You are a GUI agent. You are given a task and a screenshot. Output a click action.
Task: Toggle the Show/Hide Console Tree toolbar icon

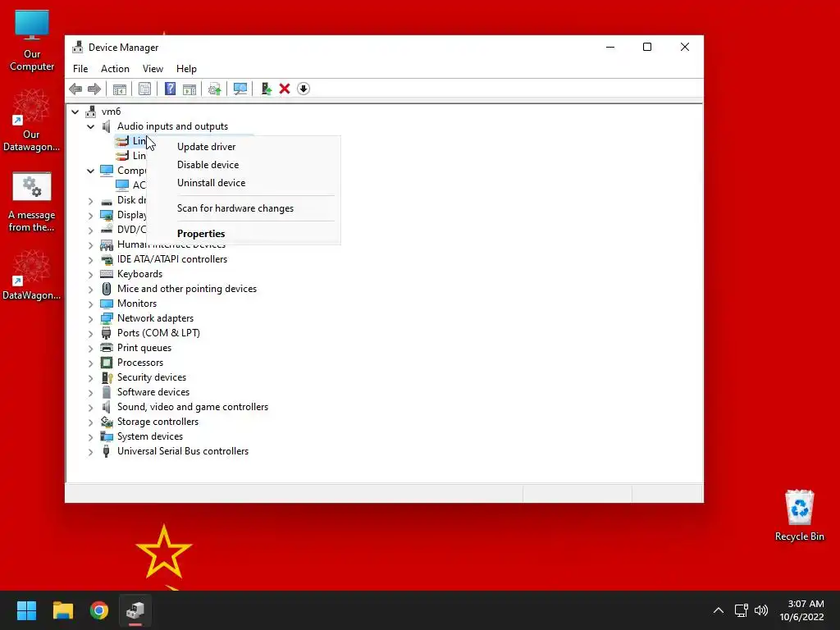coord(120,89)
